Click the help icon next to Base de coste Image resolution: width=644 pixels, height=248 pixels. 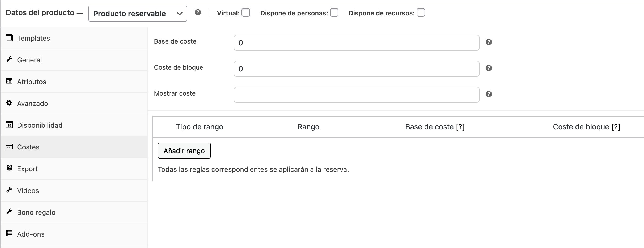point(489,42)
